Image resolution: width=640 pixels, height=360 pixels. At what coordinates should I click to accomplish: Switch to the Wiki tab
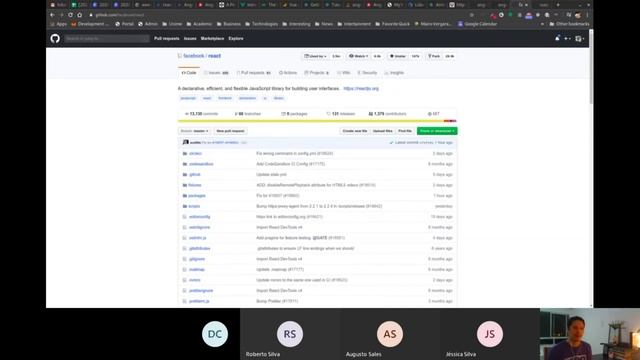point(344,73)
